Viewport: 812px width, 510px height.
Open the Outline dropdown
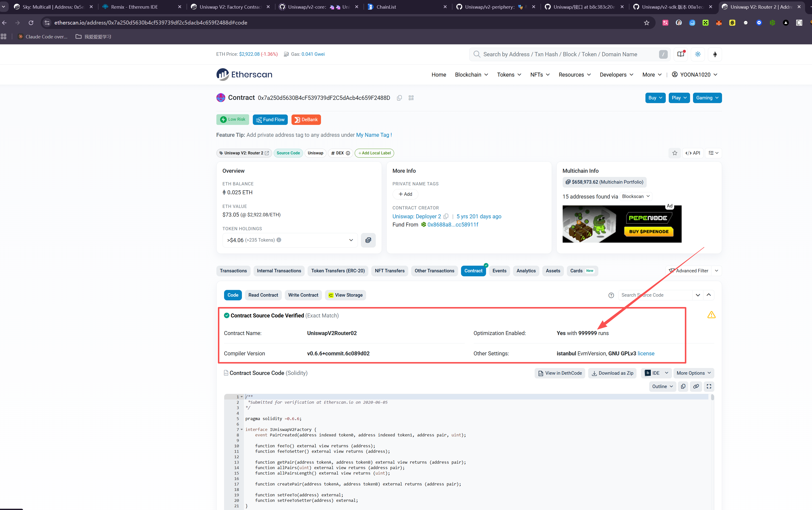[x=662, y=386]
